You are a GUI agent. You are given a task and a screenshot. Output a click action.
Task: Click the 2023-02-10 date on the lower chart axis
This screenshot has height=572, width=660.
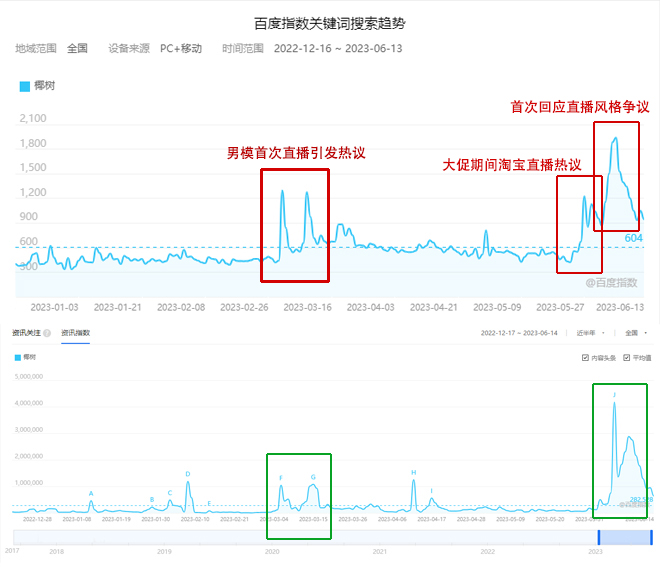(x=195, y=519)
